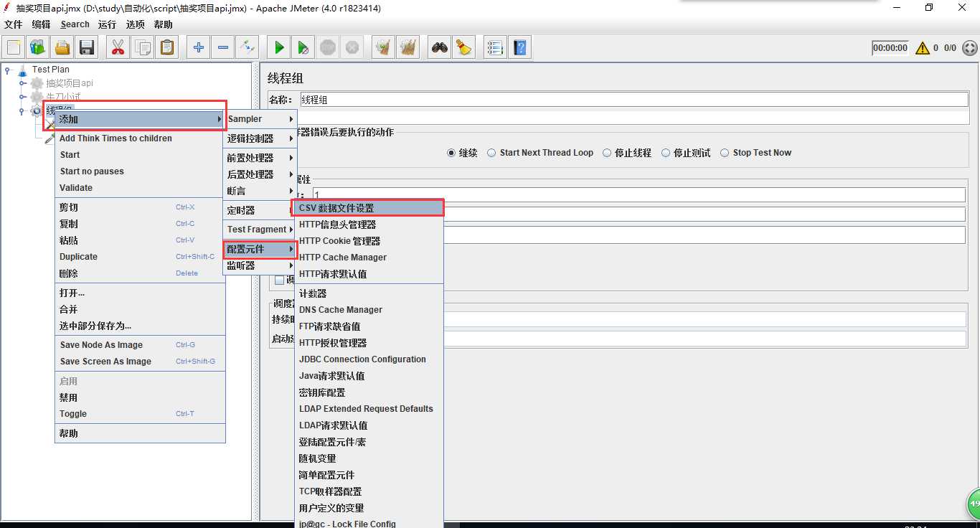Open the 运行 menu
980x528 pixels.
pyautogui.click(x=107, y=24)
